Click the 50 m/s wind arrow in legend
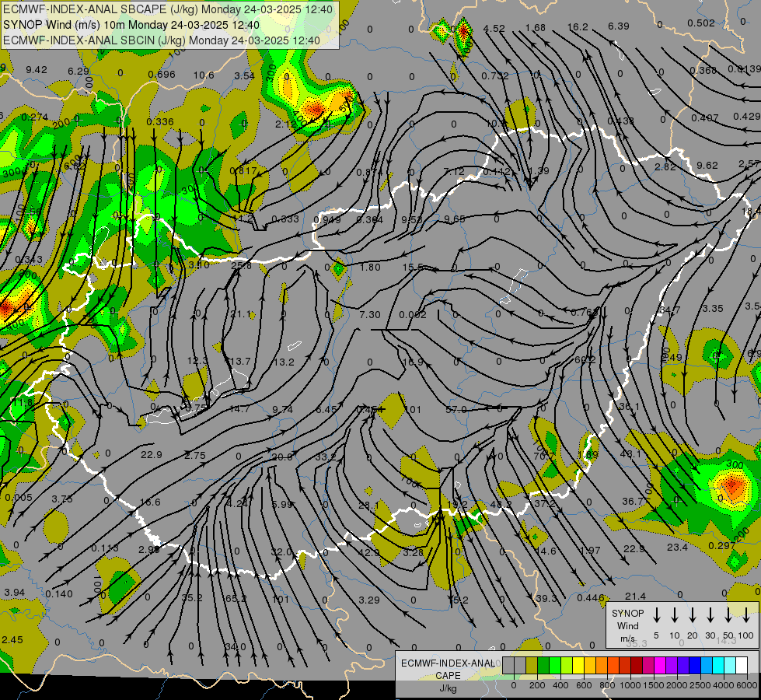 coord(728,614)
